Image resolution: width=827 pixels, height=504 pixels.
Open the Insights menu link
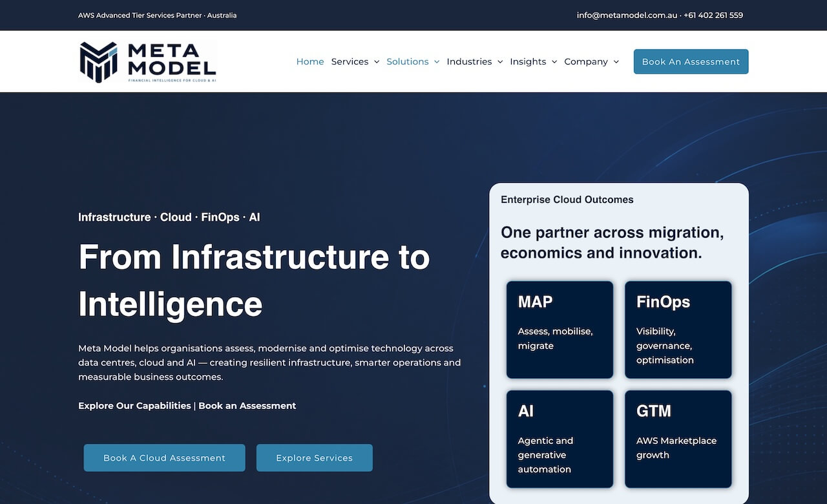click(528, 61)
